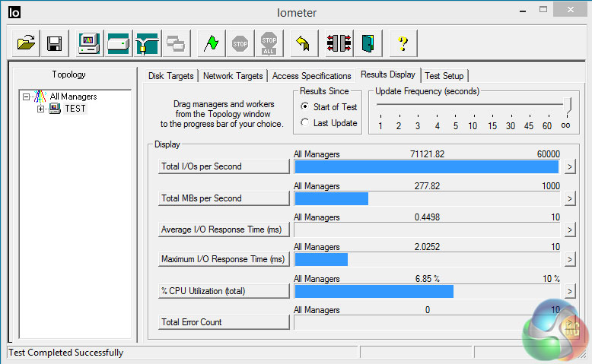Click the 60000 scale maximum value

click(549, 154)
